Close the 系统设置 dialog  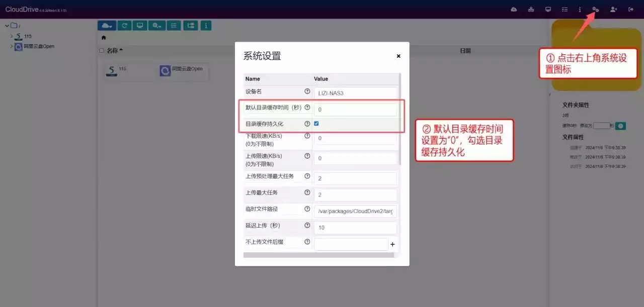coord(398,56)
